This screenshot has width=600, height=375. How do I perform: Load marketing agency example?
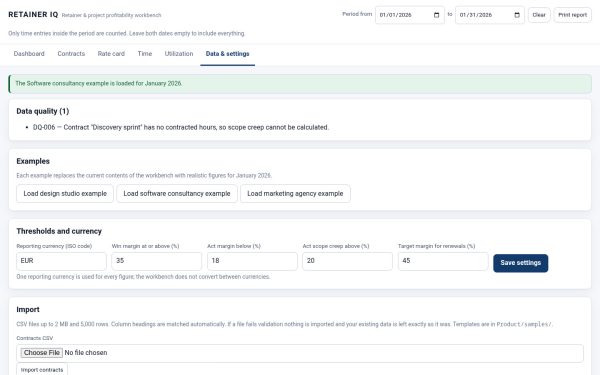click(x=295, y=194)
